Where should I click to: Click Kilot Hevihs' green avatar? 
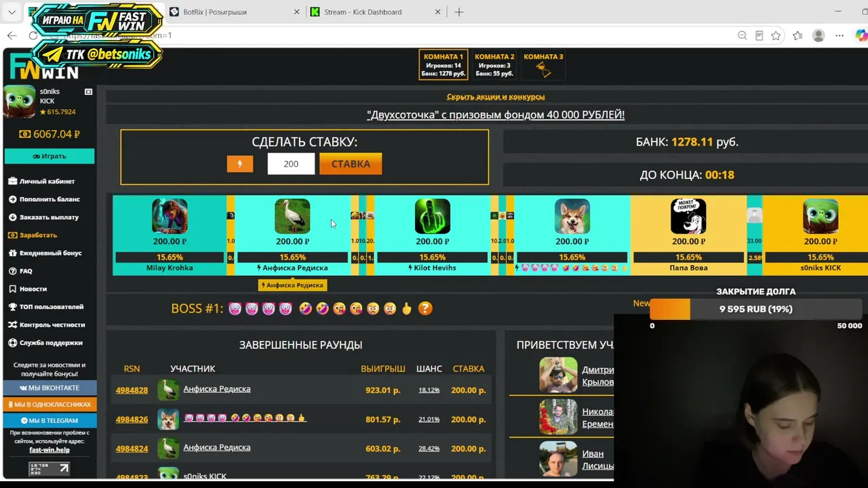click(x=432, y=216)
